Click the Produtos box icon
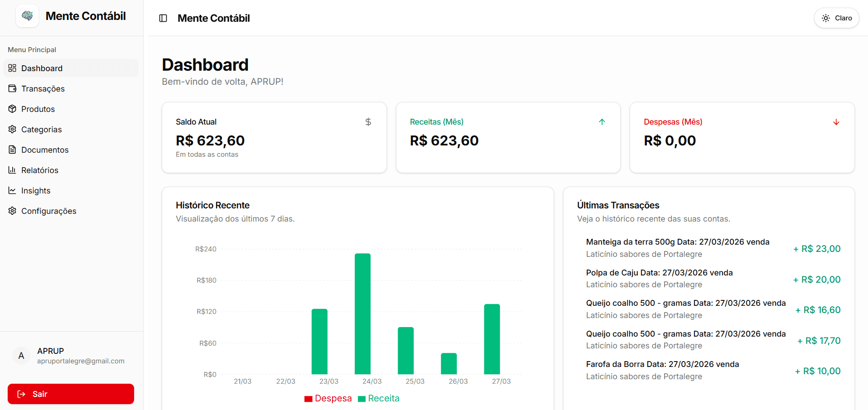This screenshot has height=410, width=868. [x=12, y=109]
